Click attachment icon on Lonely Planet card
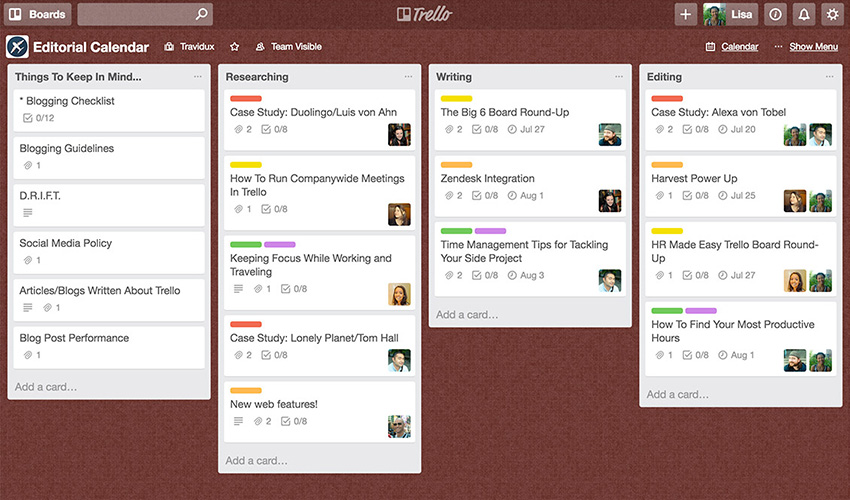This screenshot has width=850, height=500. [238, 355]
